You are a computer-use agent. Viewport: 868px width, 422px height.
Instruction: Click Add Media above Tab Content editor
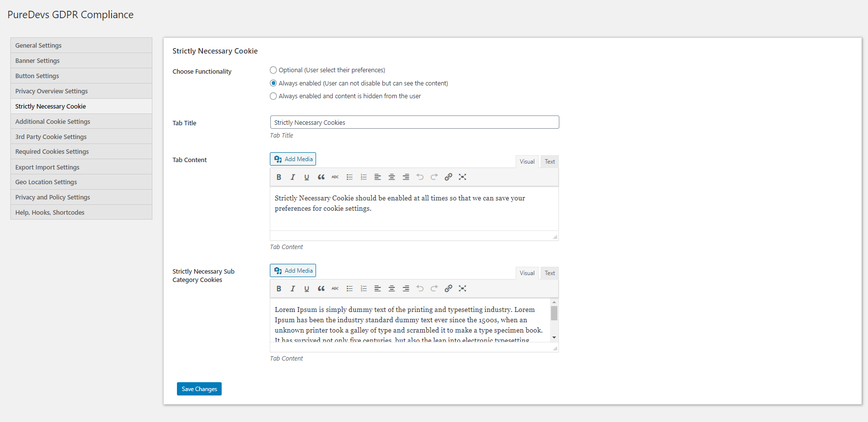pos(293,159)
